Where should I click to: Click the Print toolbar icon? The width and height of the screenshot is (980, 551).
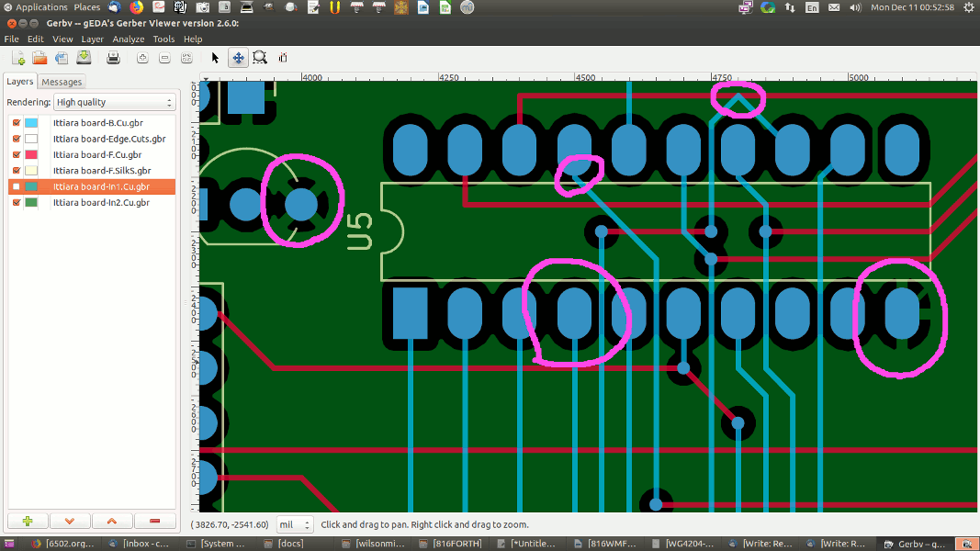tap(113, 58)
